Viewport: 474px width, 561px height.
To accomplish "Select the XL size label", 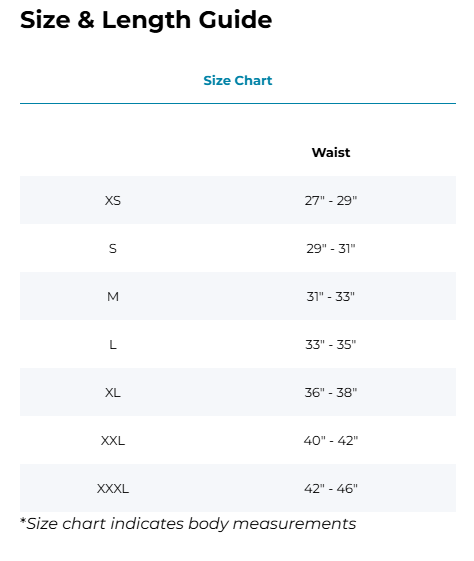I will (113, 392).
